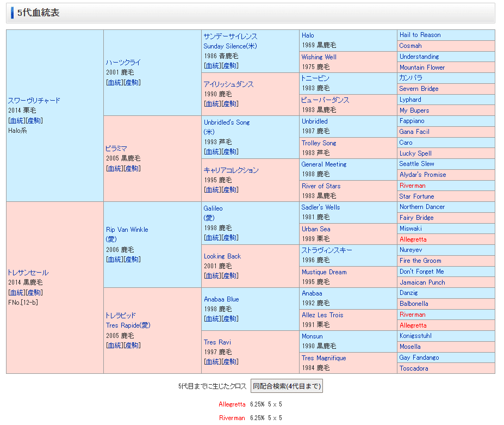504x425 pixels.
Task: Click the Lucky Spell link
Action: [415, 153]
